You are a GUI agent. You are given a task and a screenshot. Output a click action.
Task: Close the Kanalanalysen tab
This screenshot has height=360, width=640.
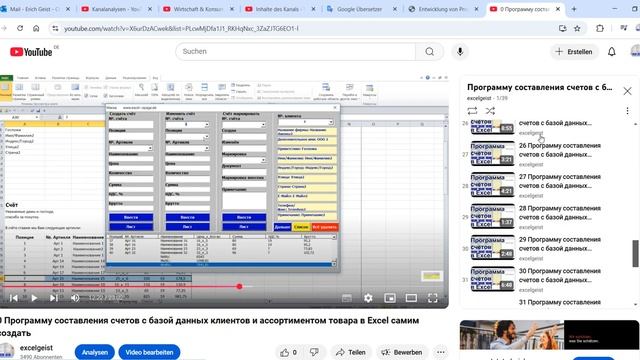pos(150,9)
